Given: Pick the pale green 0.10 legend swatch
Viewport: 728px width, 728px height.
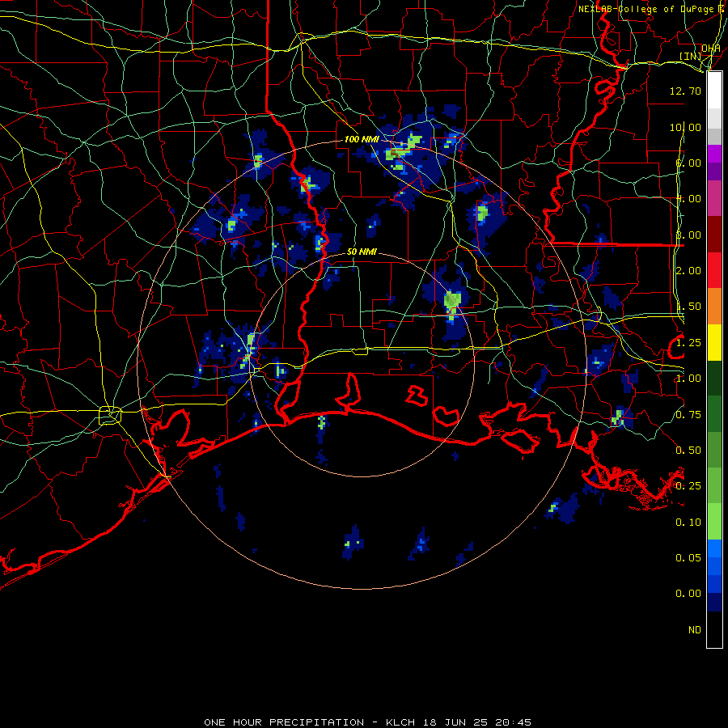Looking at the screenshot, I should 714,522.
